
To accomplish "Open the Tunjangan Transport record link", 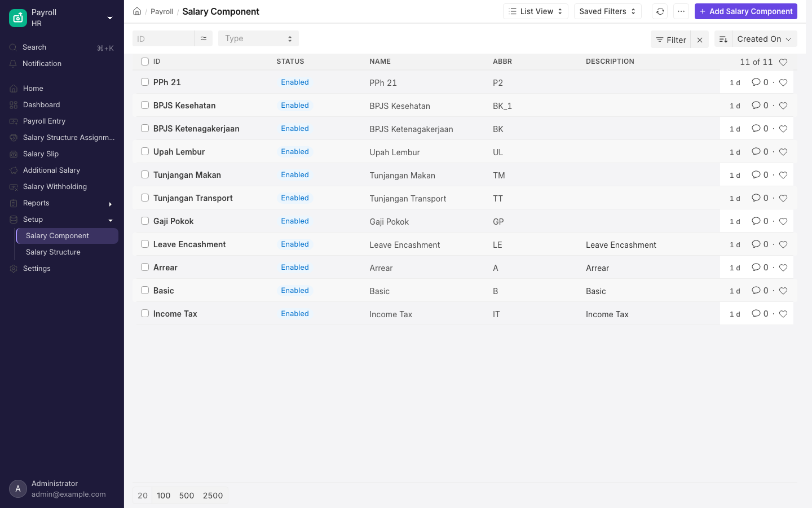I will [x=193, y=198].
